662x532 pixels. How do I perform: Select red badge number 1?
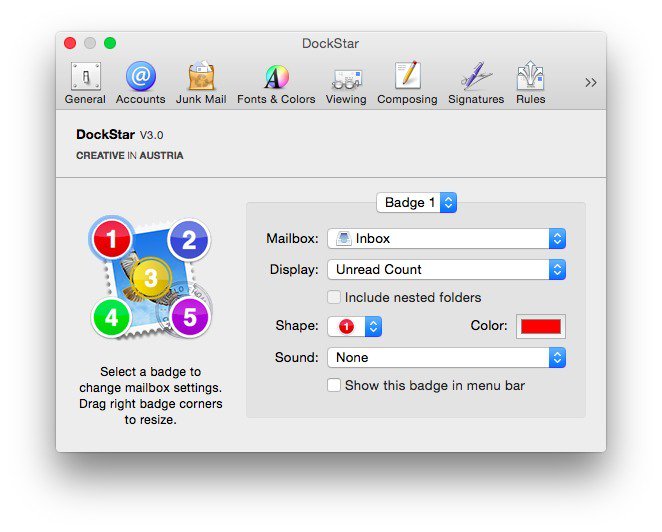point(111,239)
